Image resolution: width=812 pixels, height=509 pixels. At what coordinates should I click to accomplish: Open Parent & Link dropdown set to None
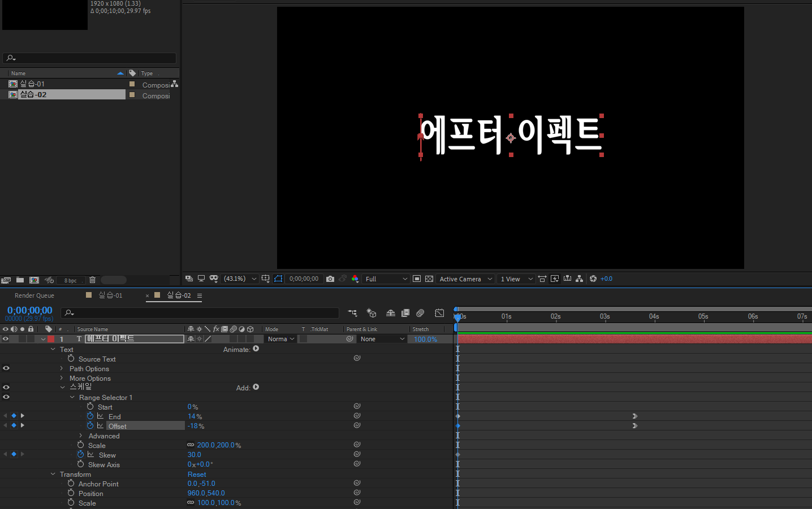383,339
